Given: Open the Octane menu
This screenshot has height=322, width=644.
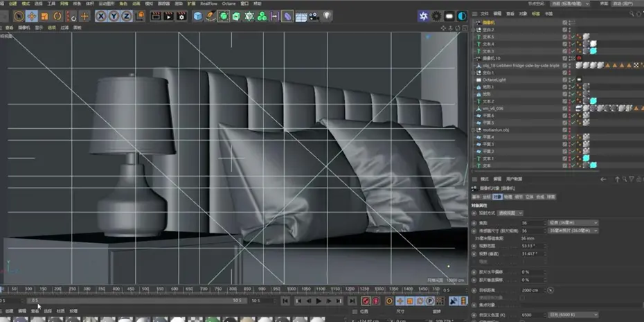Looking at the screenshot, I should tap(229, 3).
